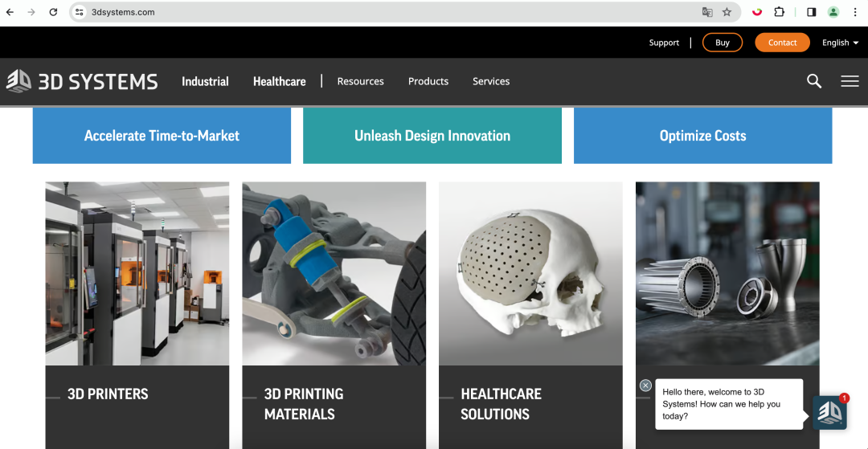
Task: Open the Healthcare menu
Action: (280, 81)
